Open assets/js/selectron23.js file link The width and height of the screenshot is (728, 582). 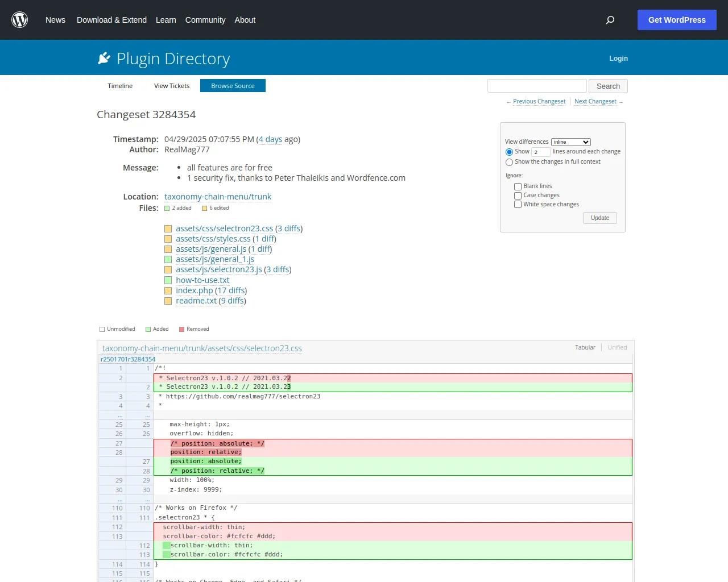click(x=219, y=270)
